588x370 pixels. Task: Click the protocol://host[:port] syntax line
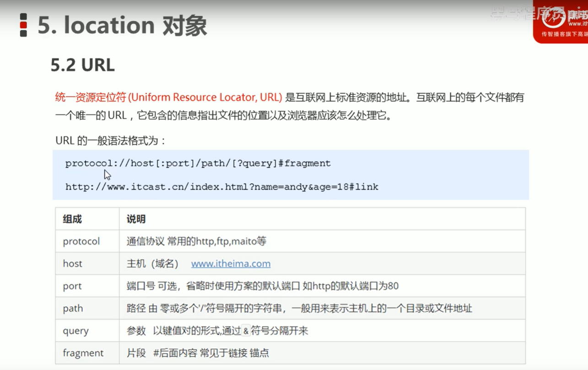point(198,163)
